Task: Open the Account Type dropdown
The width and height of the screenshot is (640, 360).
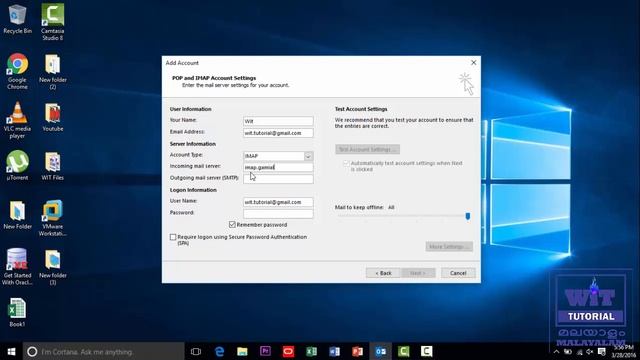Action: (x=308, y=156)
